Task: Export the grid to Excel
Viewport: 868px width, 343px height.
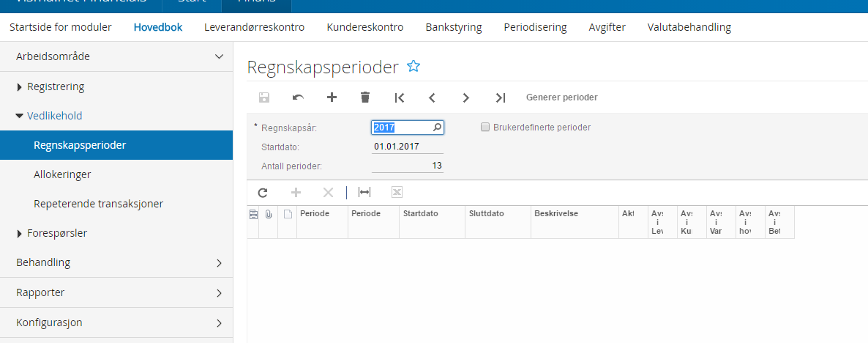Action: pyautogui.click(x=397, y=192)
